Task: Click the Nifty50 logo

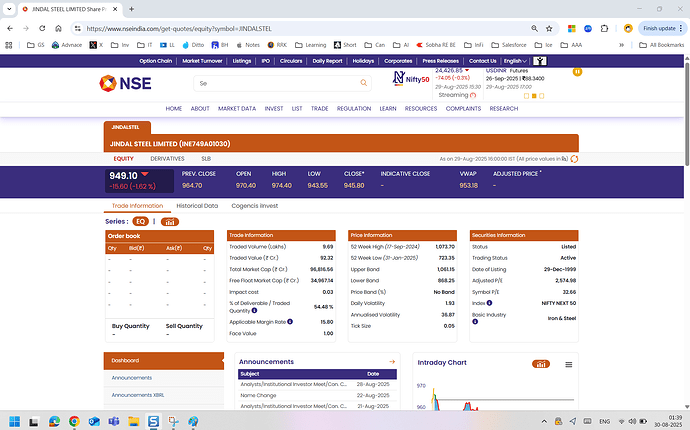Action: 411,78
